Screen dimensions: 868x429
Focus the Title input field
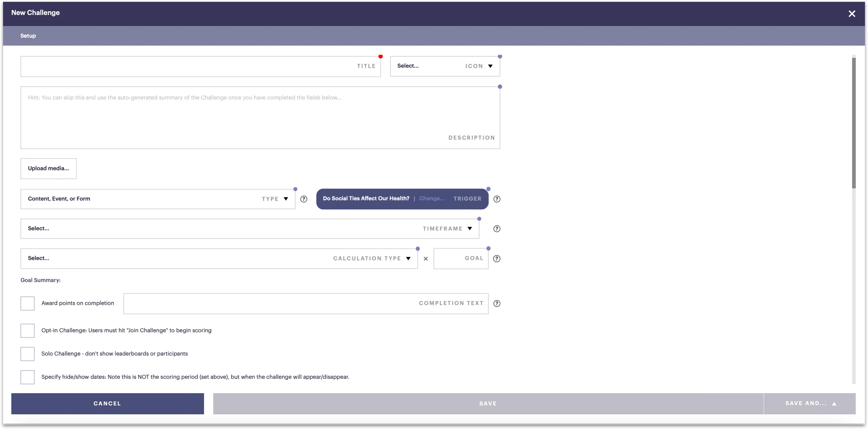point(201,66)
